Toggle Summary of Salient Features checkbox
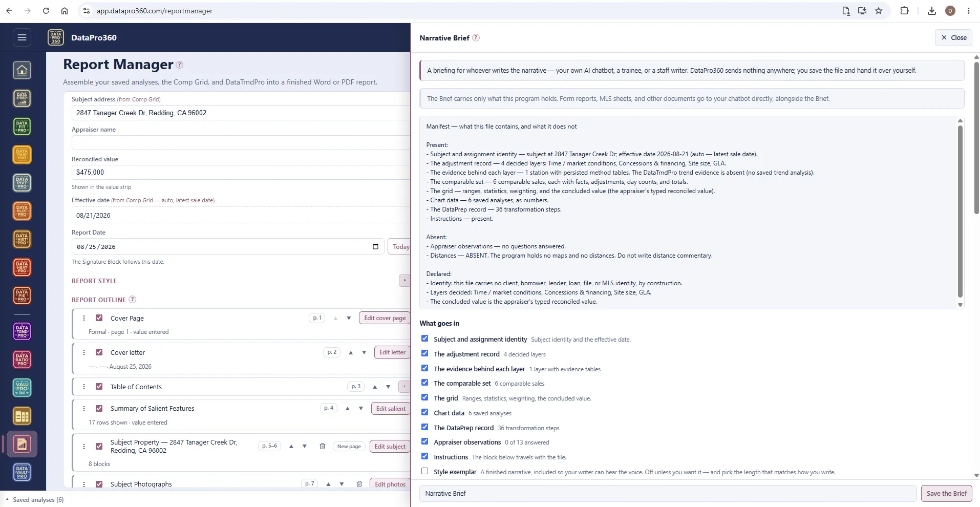980x507 pixels. (99, 408)
